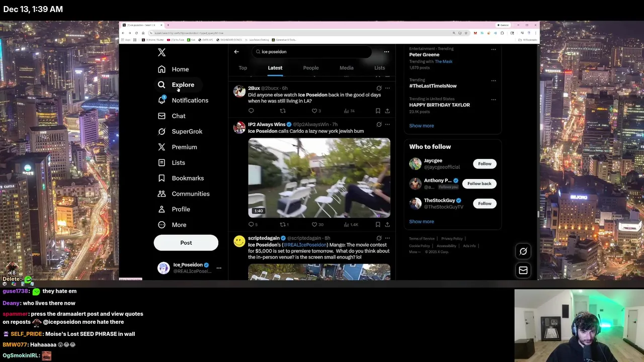Image resolution: width=644 pixels, height=362 pixels.
Task: Open floating messages button
Action: [523, 270]
